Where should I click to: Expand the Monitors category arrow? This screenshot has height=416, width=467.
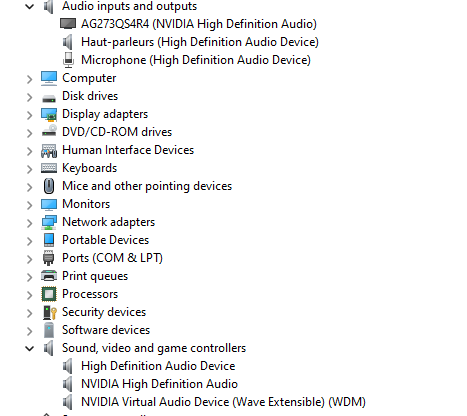(x=30, y=205)
